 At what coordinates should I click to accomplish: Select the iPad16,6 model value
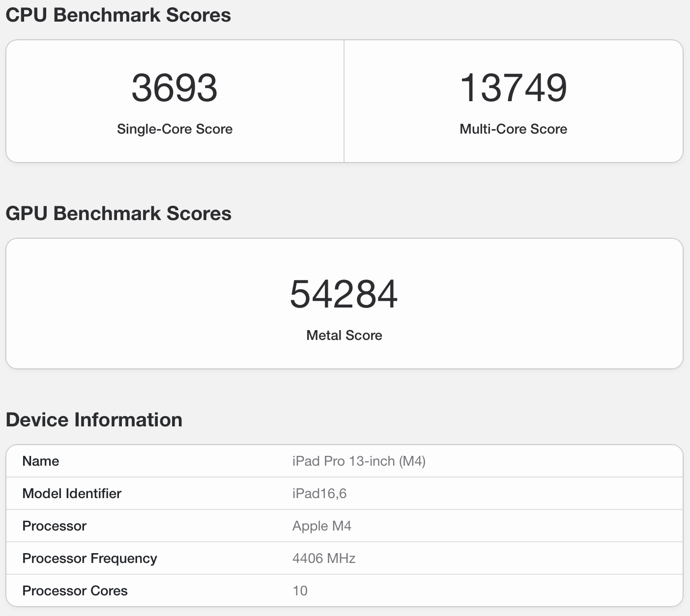319,494
